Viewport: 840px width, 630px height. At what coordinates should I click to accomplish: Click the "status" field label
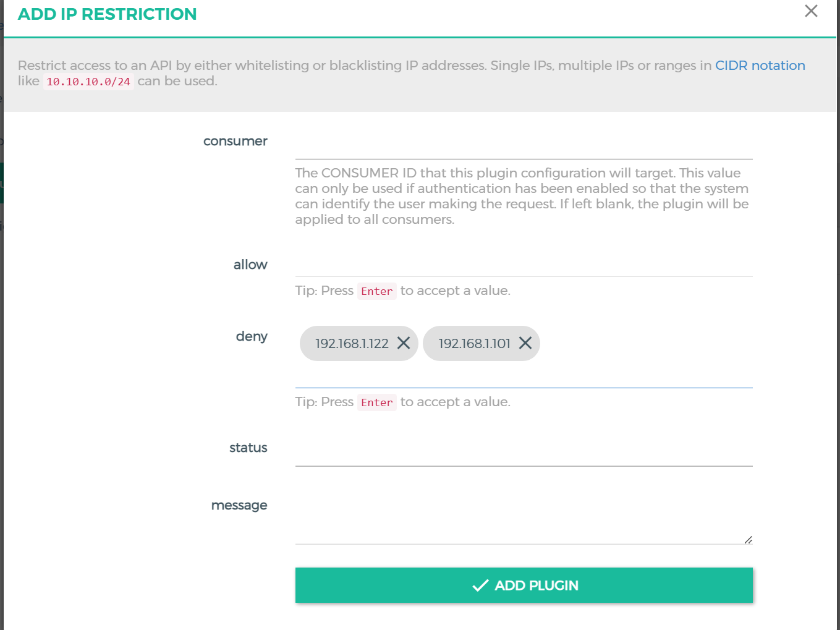point(248,448)
